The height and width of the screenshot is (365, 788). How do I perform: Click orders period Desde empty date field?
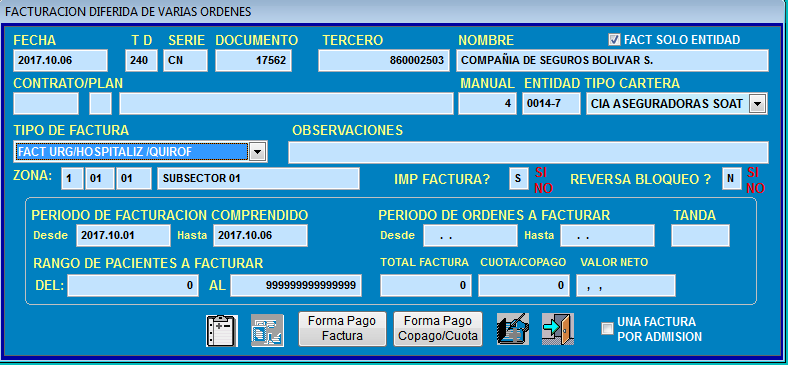[x=470, y=235]
